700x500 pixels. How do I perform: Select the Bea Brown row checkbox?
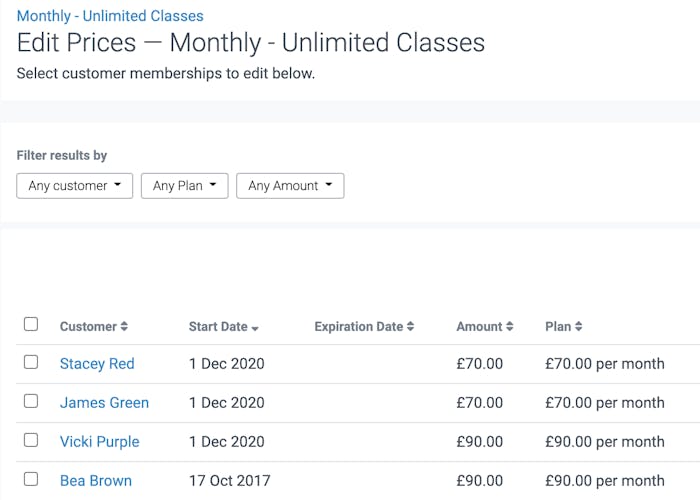pos(31,479)
